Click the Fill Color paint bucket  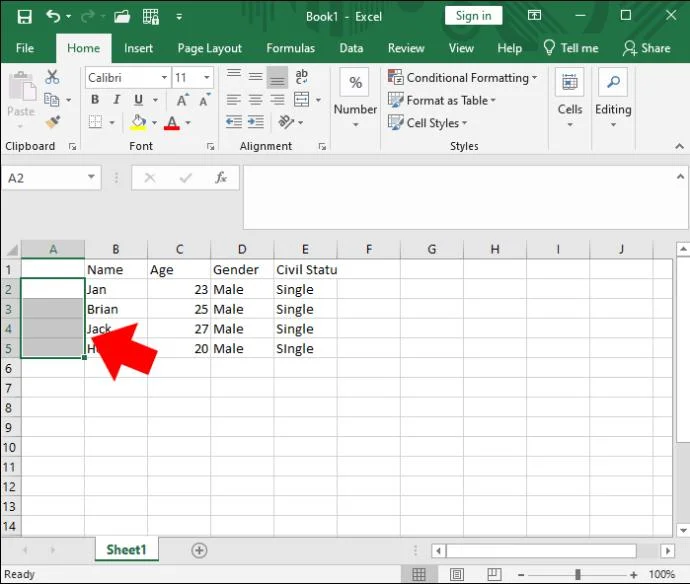[x=139, y=123]
